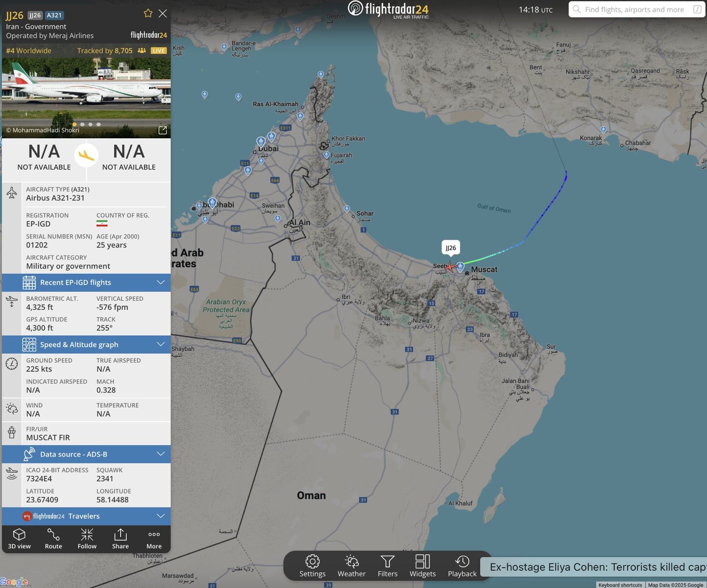
Task: Open map Settings
Action: click(312, 566)
